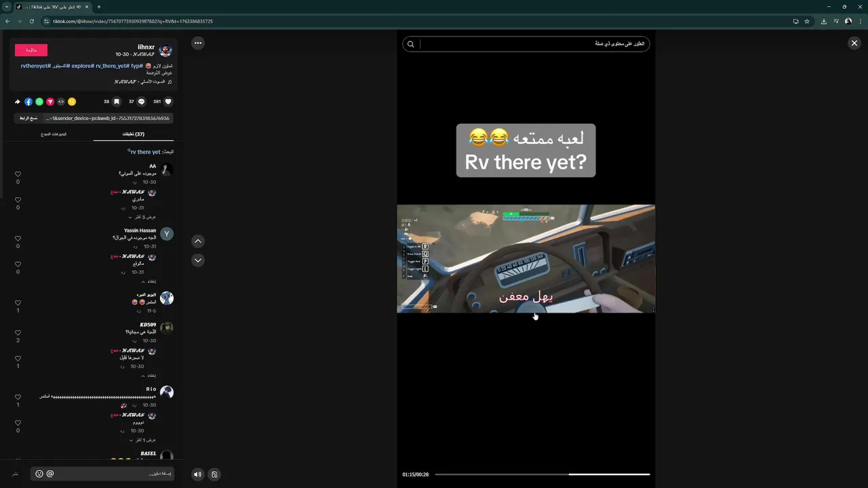Go to previous video with up arrow
The image size is (868, 488).
(x=197, y=241)
